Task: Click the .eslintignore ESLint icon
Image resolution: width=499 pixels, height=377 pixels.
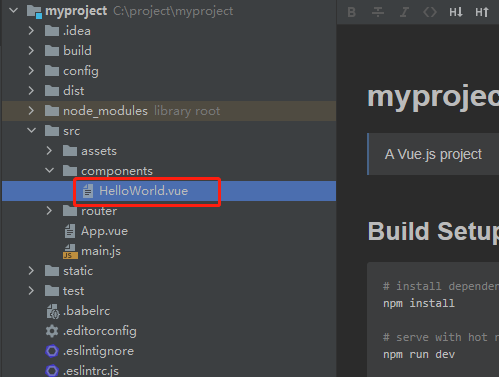Action: 52,351
